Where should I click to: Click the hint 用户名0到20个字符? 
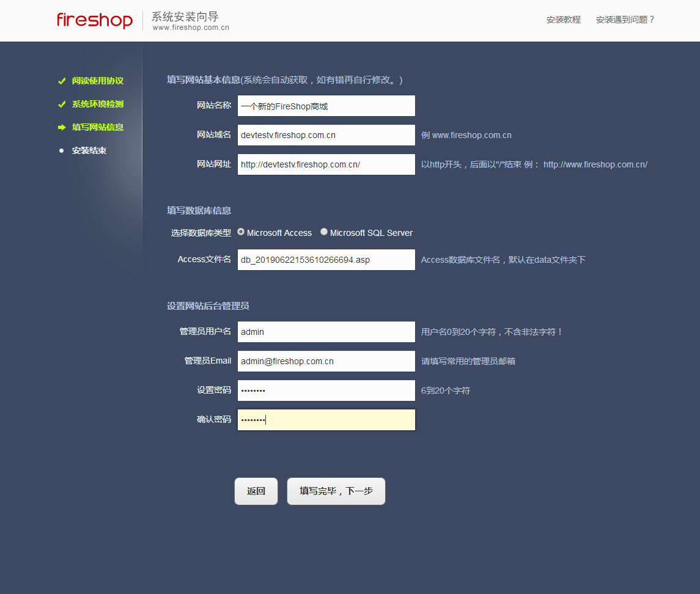[458, 332]
